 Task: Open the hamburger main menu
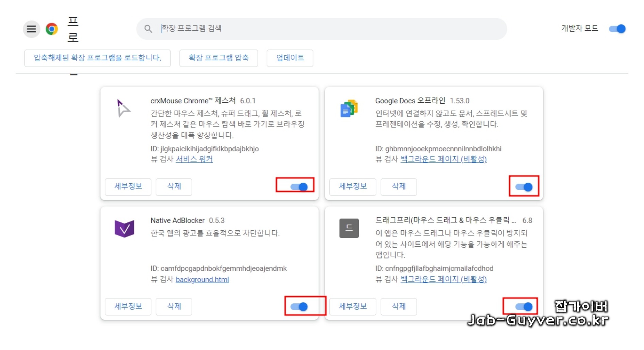click(31, 29)
